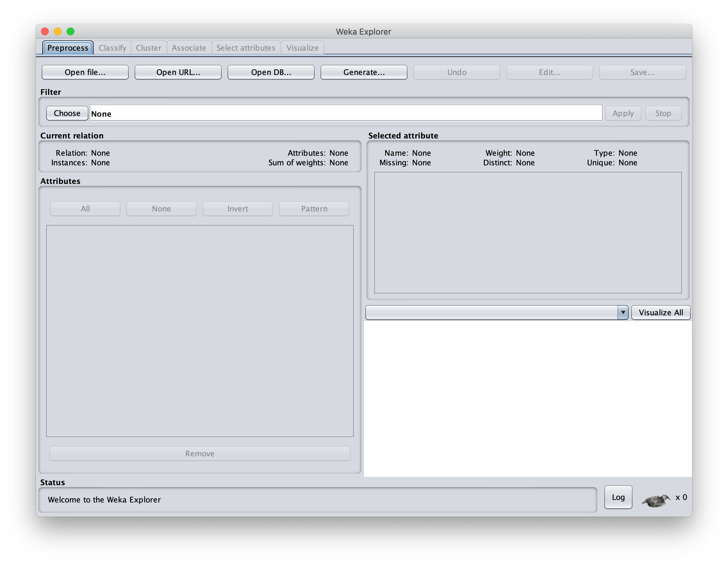
Task: Click the Undo button
Action: point(457,72)
